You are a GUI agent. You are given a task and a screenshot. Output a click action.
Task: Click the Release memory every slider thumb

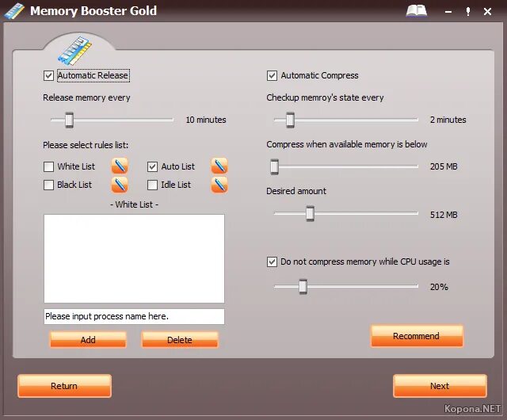pos(69,120)
